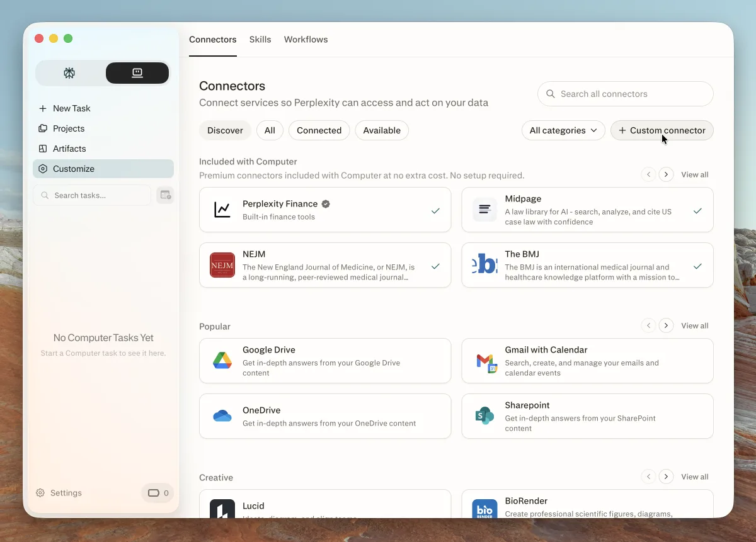Go to next page in Creative section
The width and height of the screenshot is (756, 542).
(666, 477)
